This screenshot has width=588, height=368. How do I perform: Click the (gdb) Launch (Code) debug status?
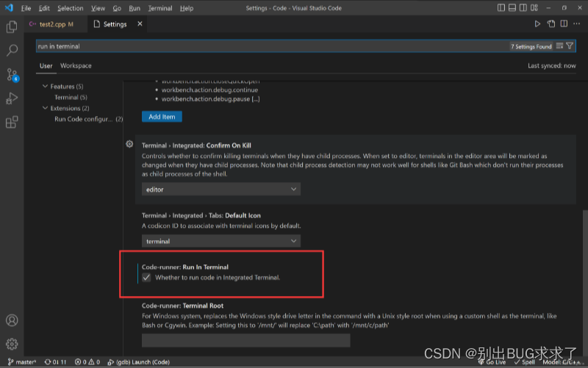138,362
